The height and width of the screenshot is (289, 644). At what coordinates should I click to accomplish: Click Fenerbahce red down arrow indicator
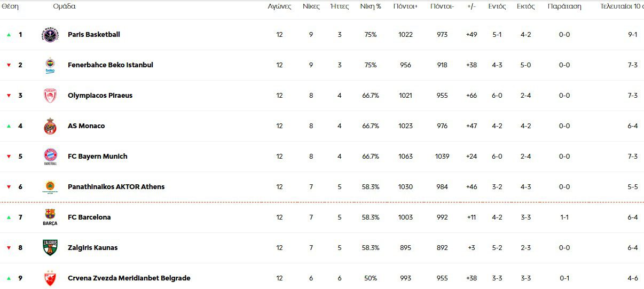coord(9,65)
